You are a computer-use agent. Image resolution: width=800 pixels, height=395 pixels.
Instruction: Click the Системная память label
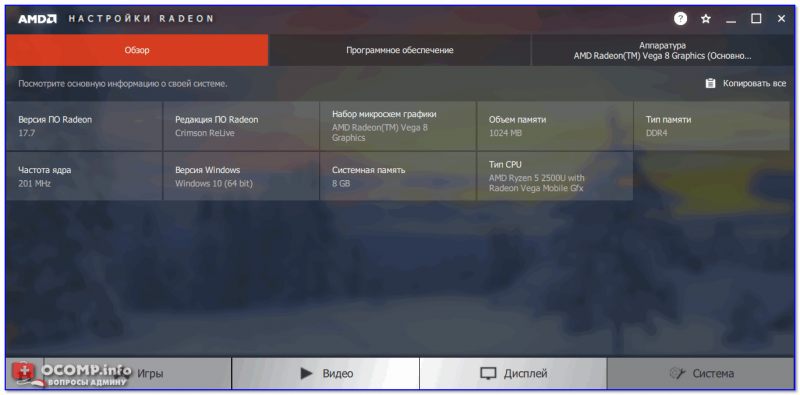tap(369, 170)
